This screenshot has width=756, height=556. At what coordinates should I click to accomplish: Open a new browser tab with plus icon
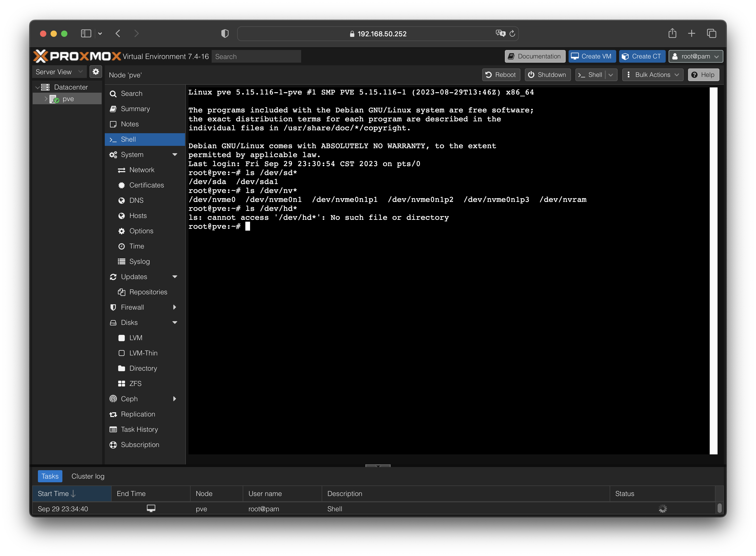[692, 33]
